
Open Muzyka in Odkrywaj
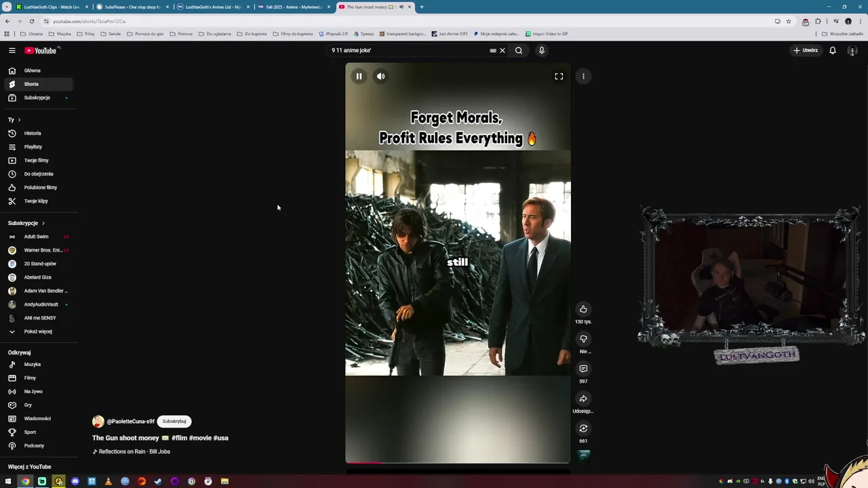(x=39, y=364)
